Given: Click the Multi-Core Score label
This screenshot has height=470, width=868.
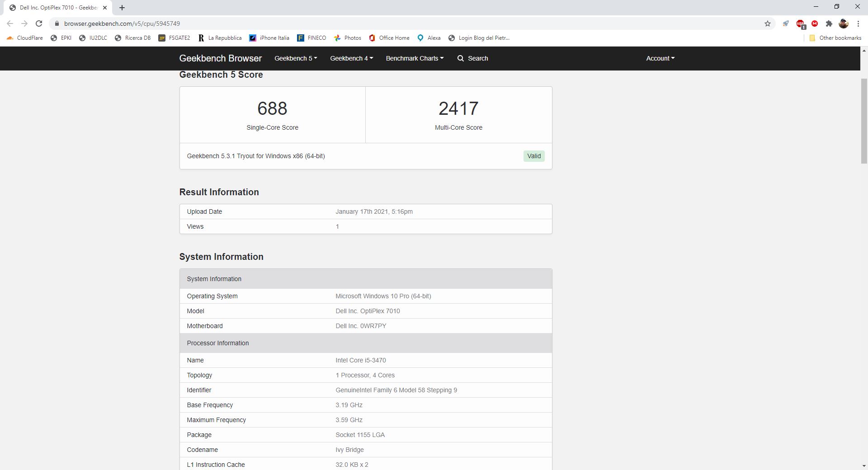Looking at the screenshot, I should coord(458,127).
